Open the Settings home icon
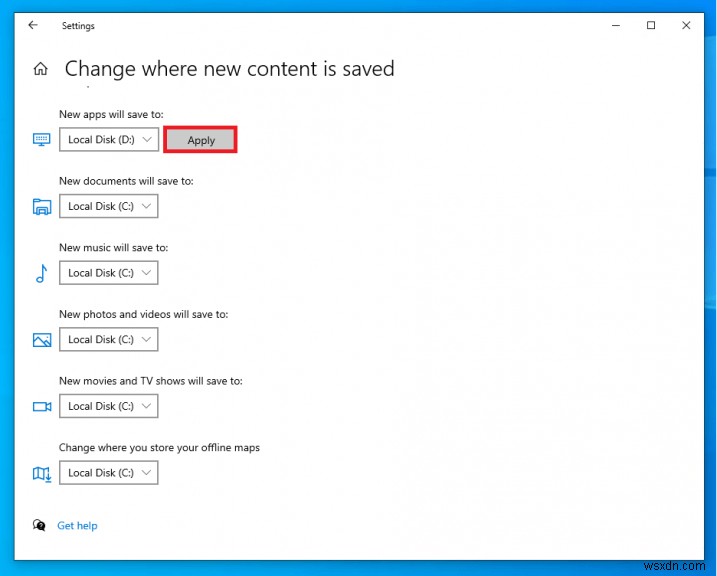This screenshot has height=576, width=717. pyautogui.click(x=41, y=69)
